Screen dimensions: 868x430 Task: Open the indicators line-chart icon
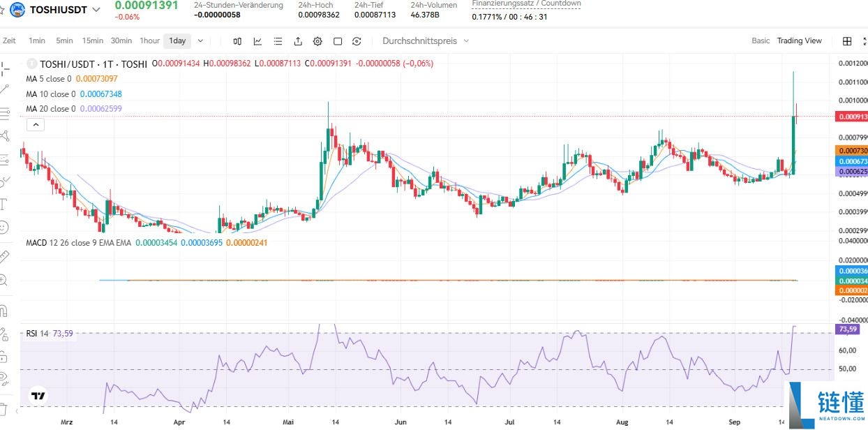pyautogui.click(x=258, y=41)
